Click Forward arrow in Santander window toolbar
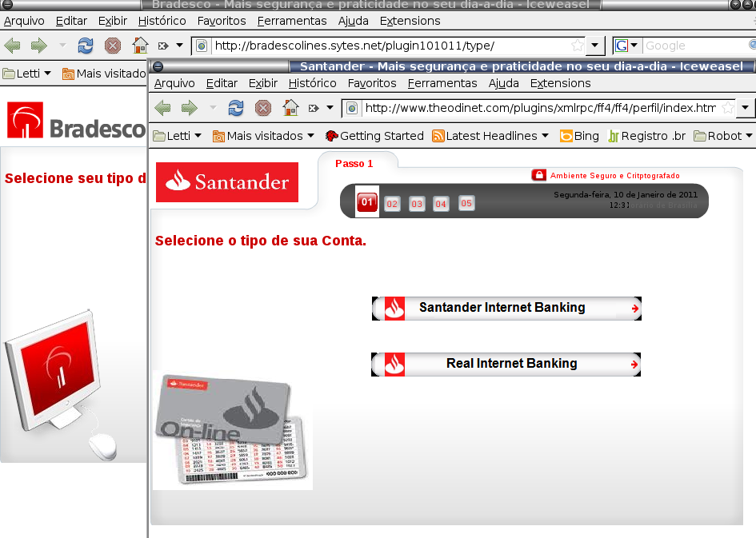The width and height of the screenshot is (756, 538). click(x=190, y=108)
